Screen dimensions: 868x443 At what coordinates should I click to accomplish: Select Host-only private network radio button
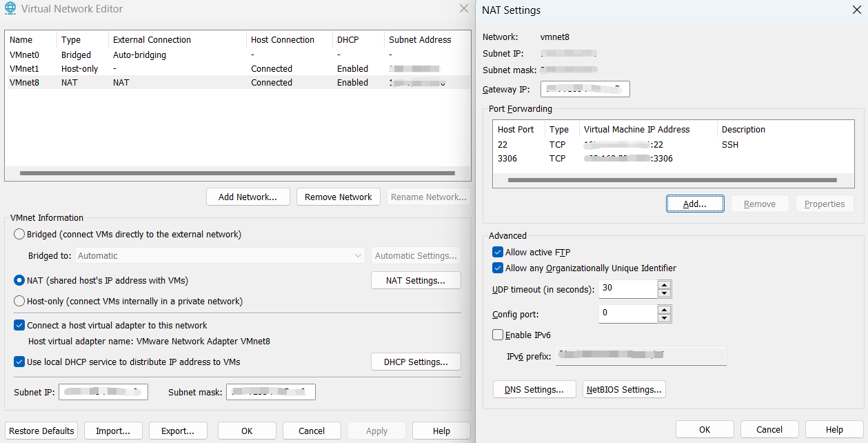19,302
